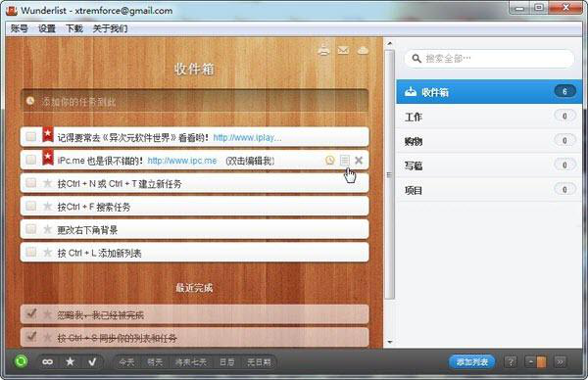
Task: Star the 按Ctrl + N 或 Ctrl + T task
Action: pos(48,183)
